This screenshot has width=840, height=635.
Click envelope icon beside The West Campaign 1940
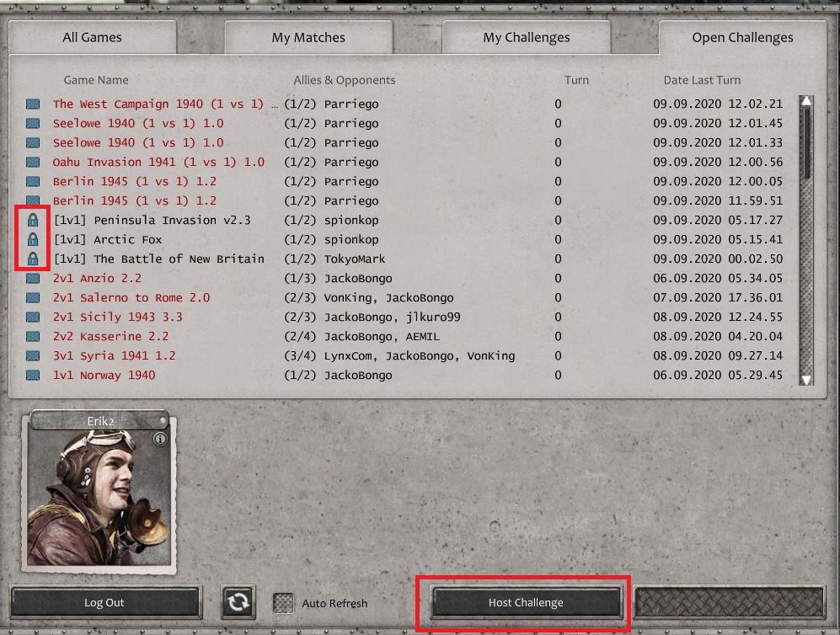click(x=33, y=104)
